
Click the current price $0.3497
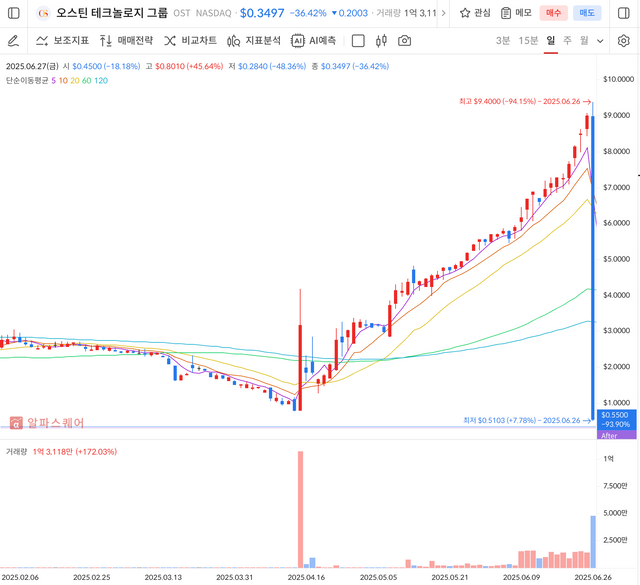point(262,13)
